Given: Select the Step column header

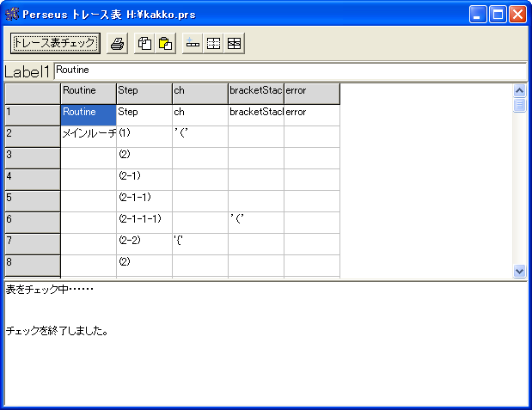Looking at the screenshot, I should click(144, 91).
